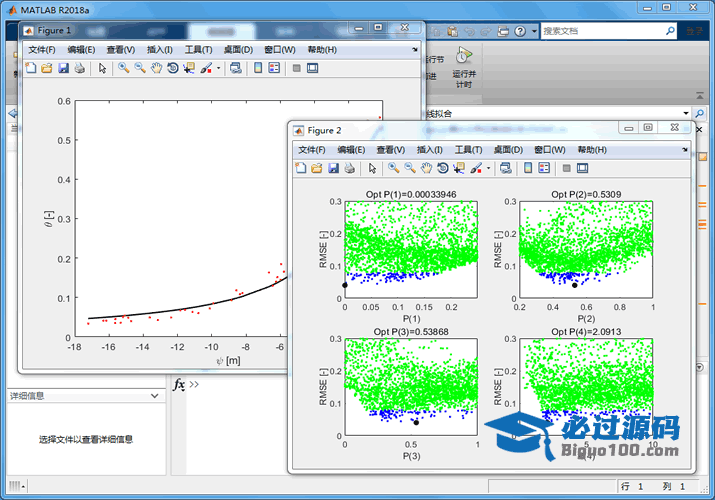This screenshot has width=715, height=500.
Task: Insert legend in Figure 1
Action: pyautogui.click(x=274, y=68)
